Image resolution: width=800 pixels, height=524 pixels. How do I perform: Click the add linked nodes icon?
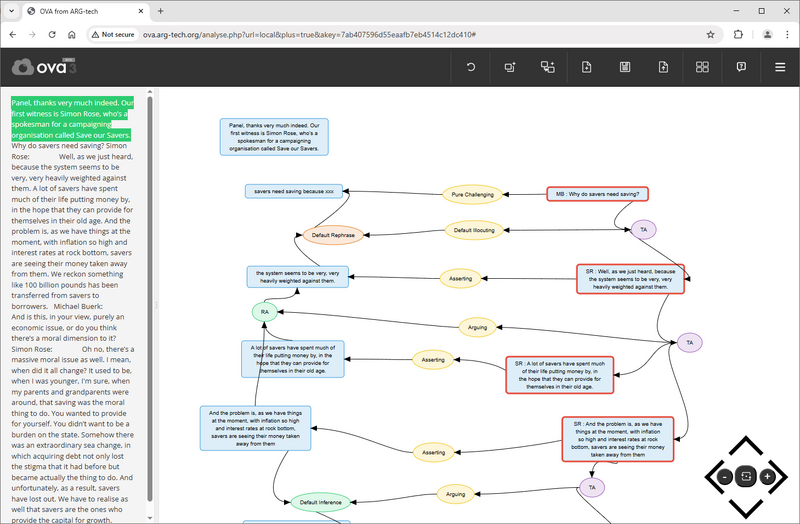pos(548,67)
